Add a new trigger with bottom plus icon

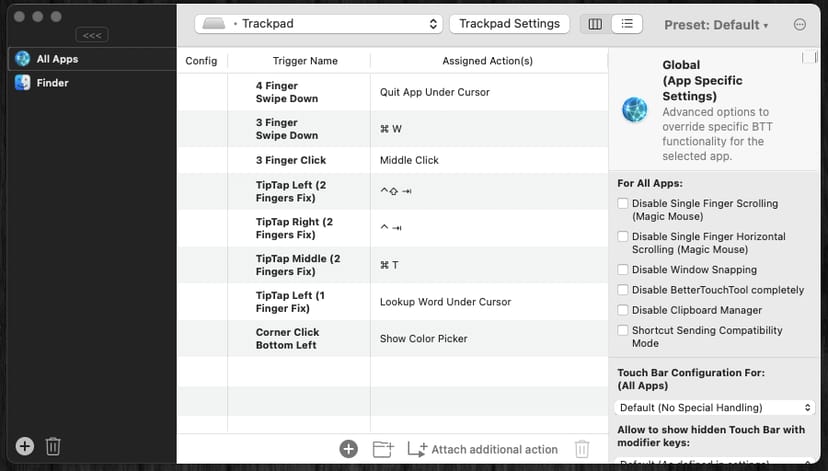point(348,449)
